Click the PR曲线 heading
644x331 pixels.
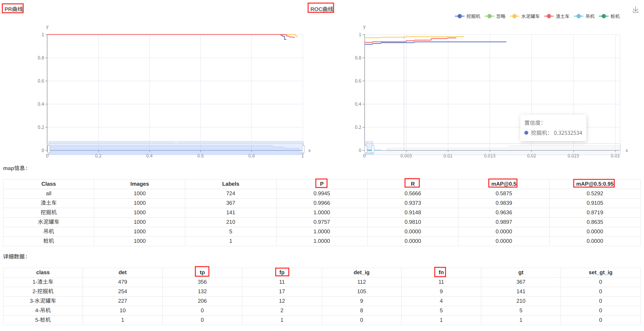(x=13, y=9)
